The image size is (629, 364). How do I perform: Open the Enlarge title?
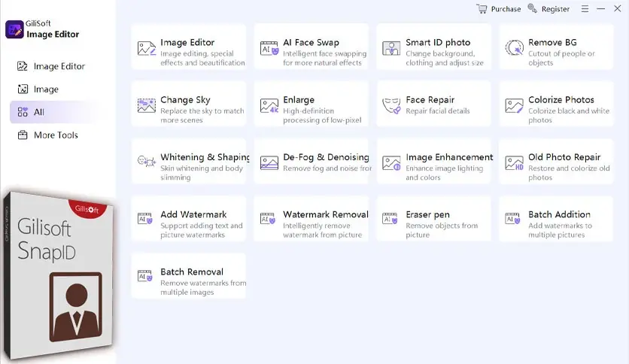[299, 99]
